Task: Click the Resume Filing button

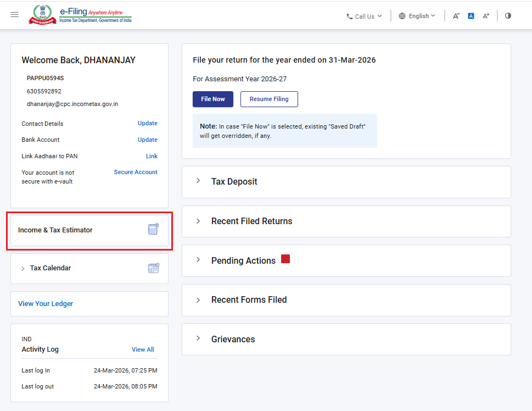Action: pyautogui.click(x=269, y=99)
